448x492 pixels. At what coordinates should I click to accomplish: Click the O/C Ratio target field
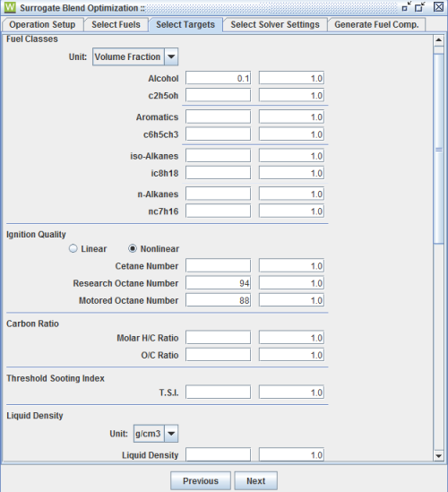click(x=218, y=355)
